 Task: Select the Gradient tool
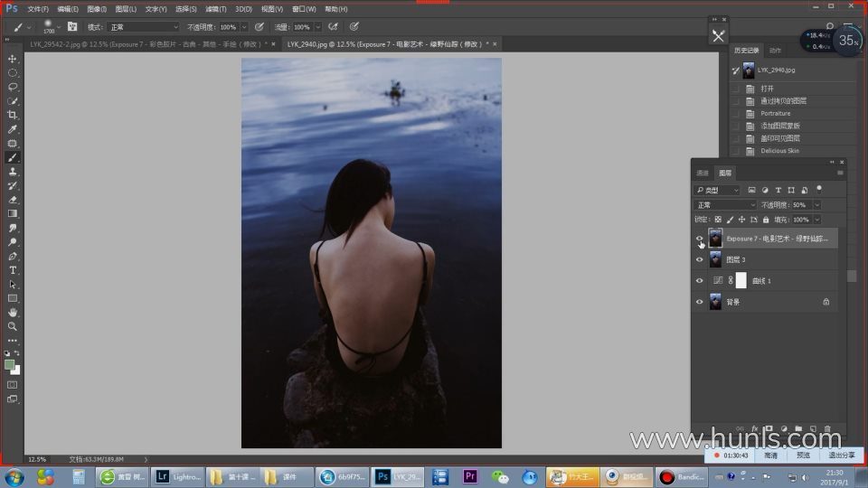pyautogui.click(x=12, y=213)
